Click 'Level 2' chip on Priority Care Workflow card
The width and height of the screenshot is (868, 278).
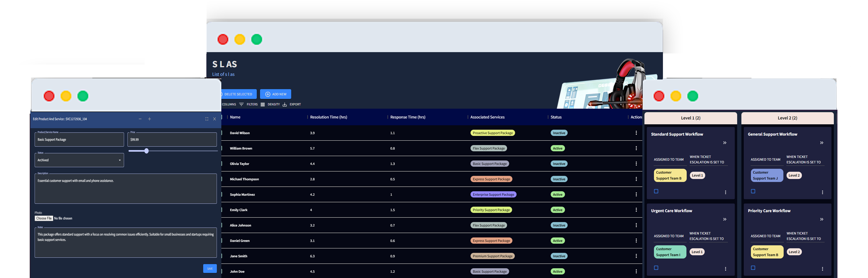[x=794, y=252]
